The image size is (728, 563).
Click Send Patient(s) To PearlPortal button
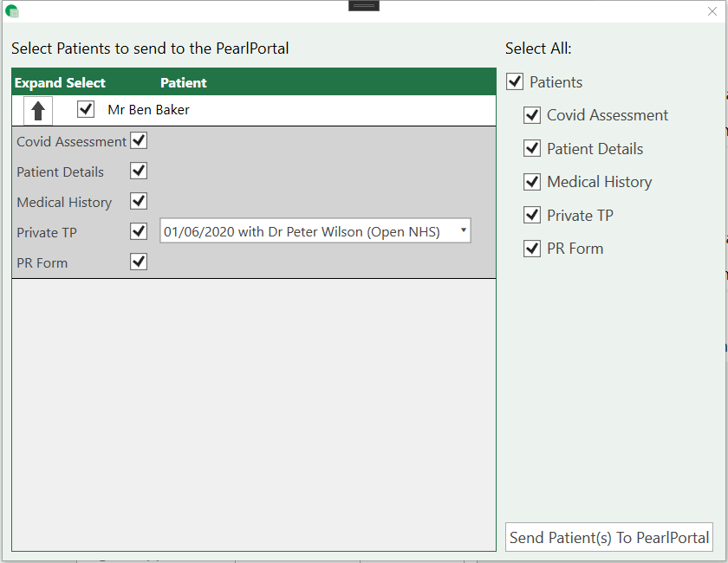click(x=609, y=537)
